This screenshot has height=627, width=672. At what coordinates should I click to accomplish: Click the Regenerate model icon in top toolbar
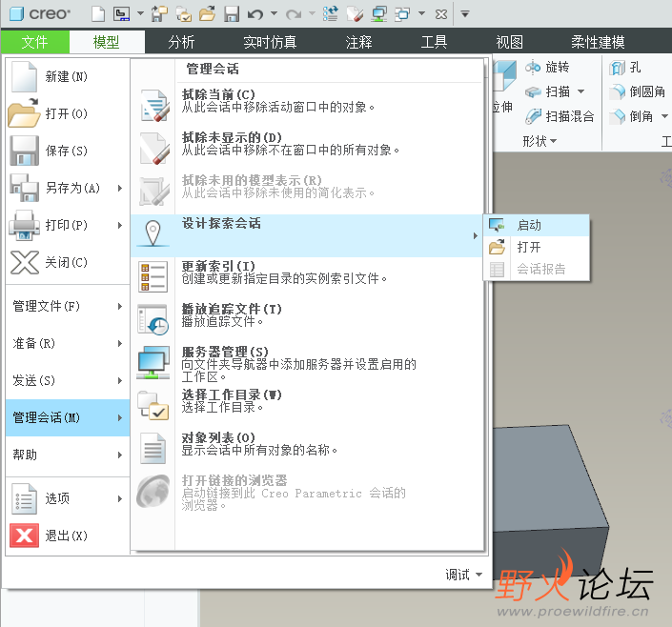click(331, 14)
